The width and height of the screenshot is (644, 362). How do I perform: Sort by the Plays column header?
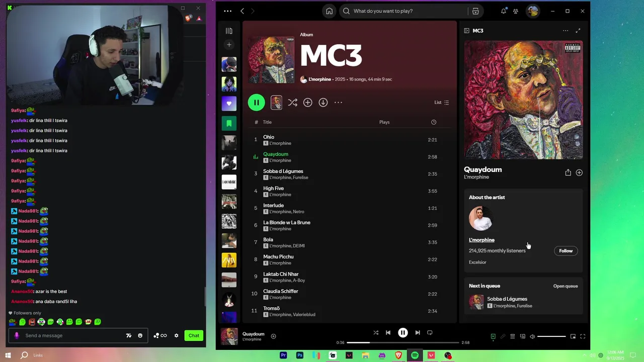(x=384, y=122)
